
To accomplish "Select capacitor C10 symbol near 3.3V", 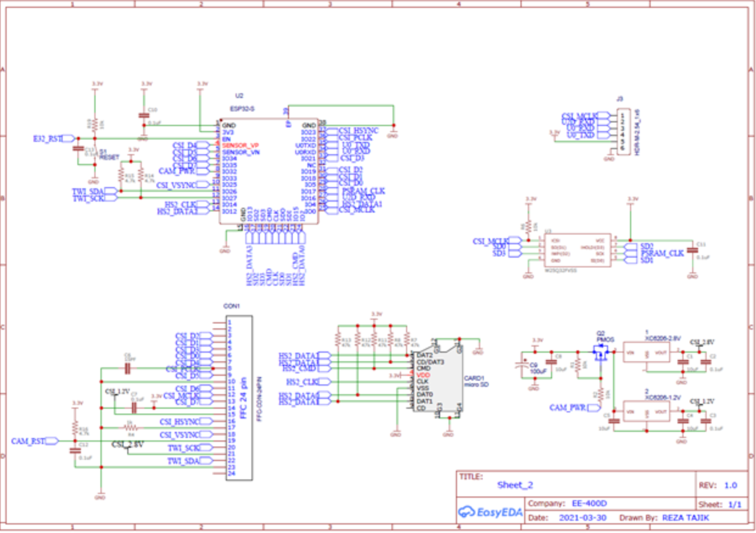I will click(x=144, y=114).
